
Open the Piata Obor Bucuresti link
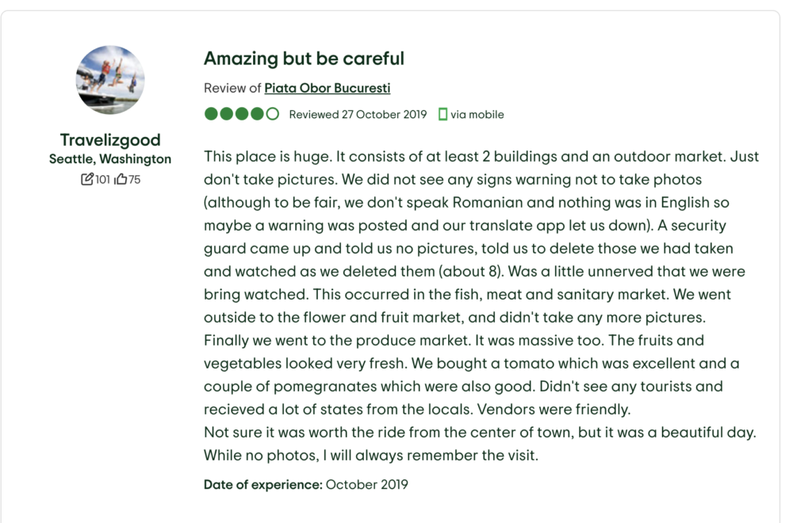[x=327, y=88]
